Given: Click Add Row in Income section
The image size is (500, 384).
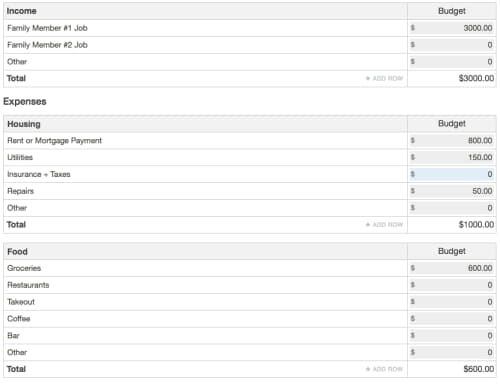Looking at the screenshot, I should point(384,78).
